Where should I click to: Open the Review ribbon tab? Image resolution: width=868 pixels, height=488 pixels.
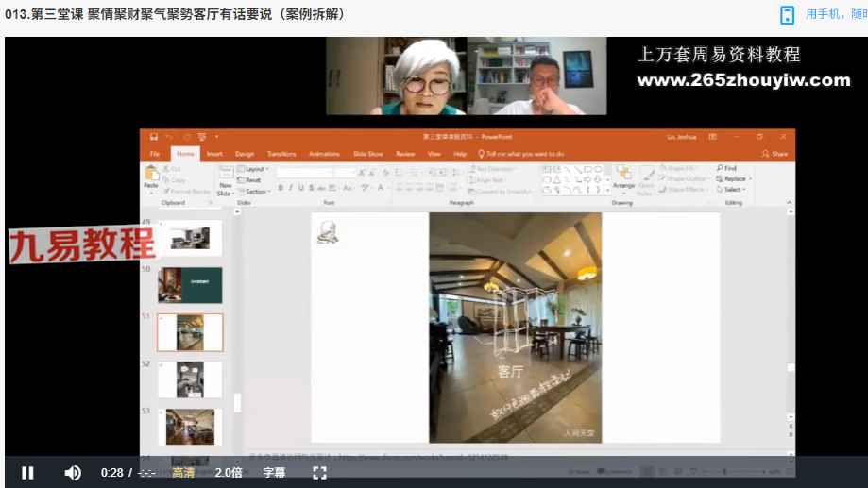[405, 154]
